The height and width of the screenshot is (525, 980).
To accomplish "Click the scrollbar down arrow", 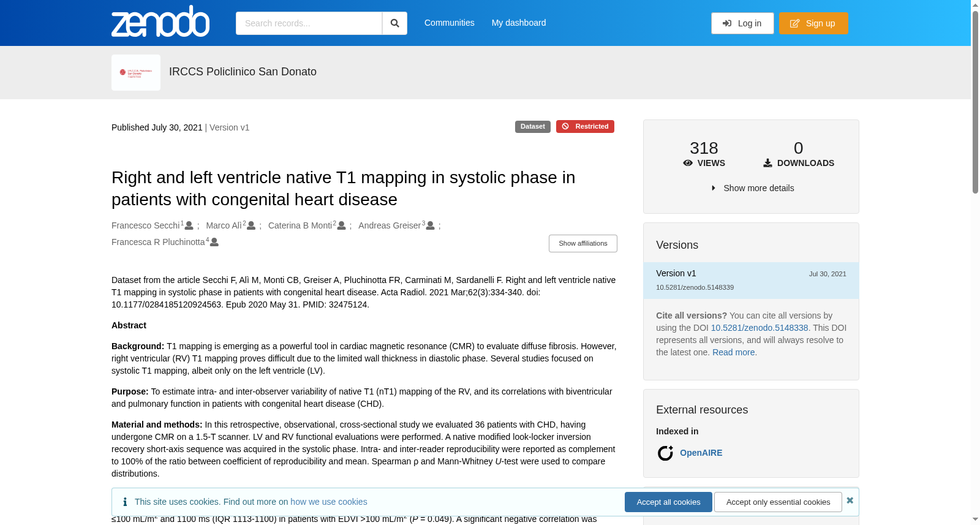I will [975, 520].
